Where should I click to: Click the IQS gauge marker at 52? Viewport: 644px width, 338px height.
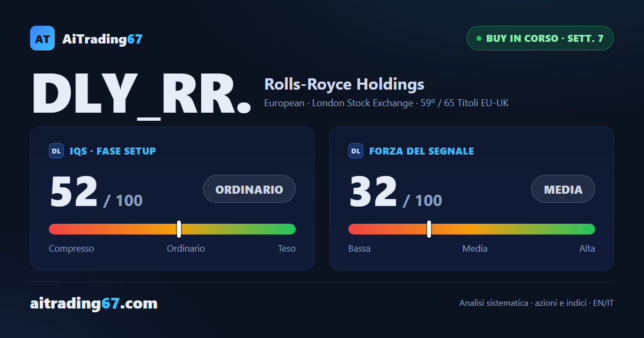(x=179, y=229)
